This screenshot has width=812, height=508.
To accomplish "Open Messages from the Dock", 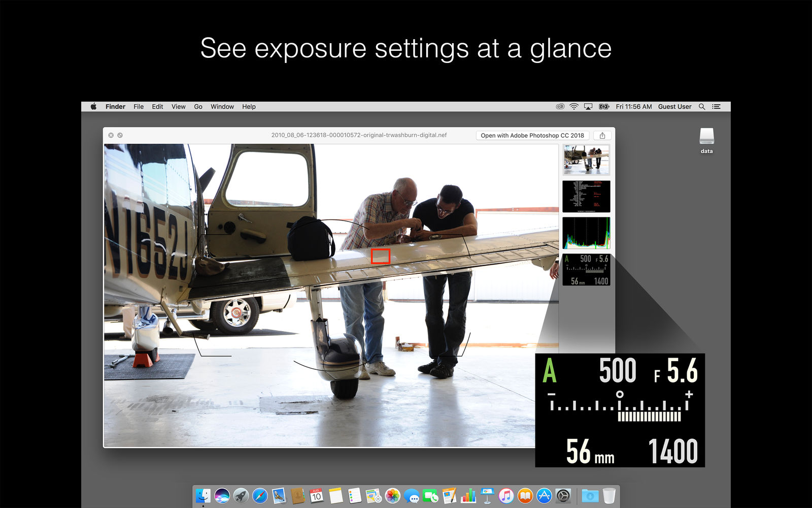I will [412, 495].
